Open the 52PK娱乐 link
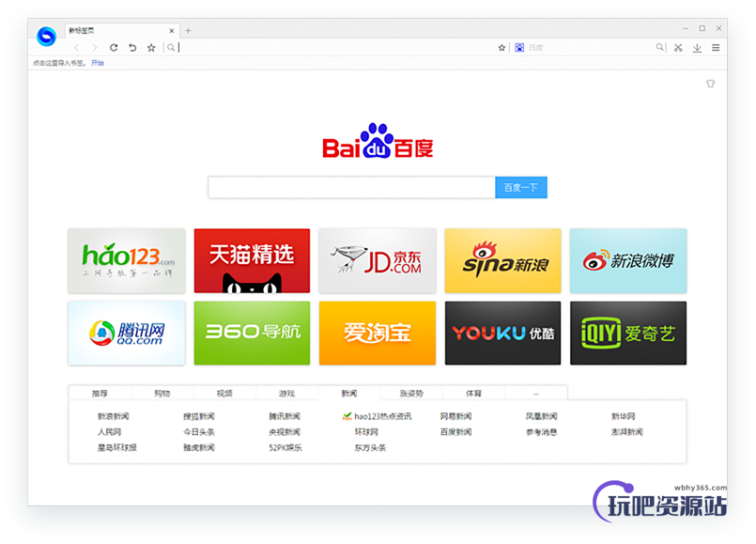Image resolution: width=756 pixels, height=544 pixels. click(x=285, y=447)
